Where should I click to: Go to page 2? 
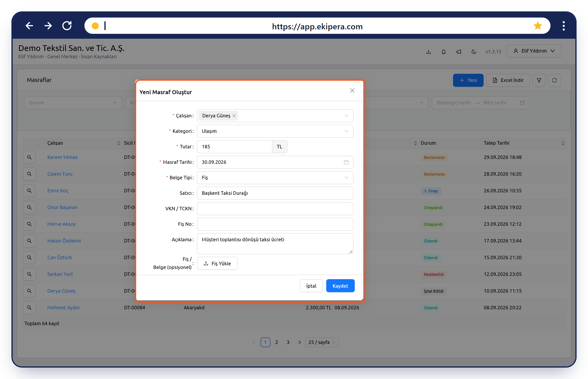pyautogui.click(x=276, y=342)
